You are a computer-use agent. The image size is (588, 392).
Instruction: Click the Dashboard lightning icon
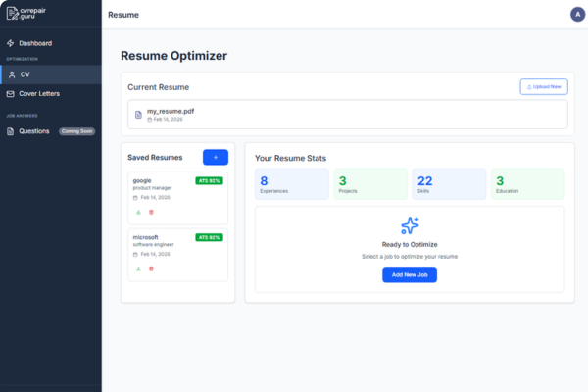coord(11,43)
